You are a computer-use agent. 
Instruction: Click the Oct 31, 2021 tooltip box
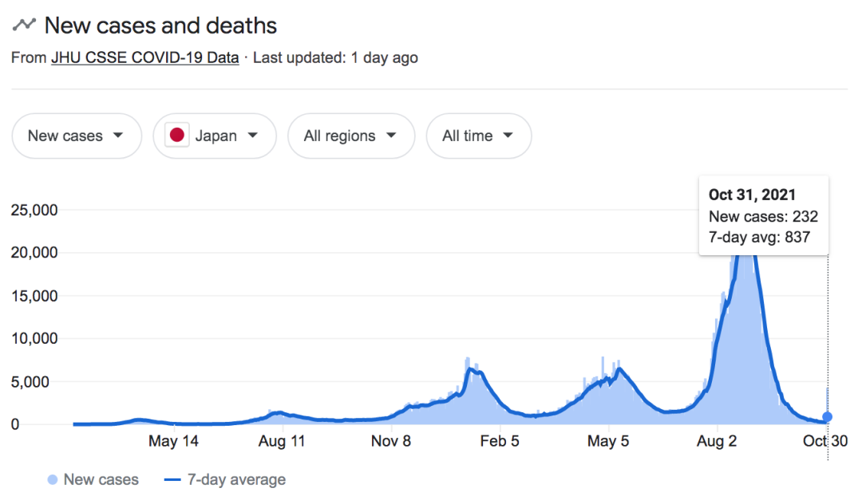763,215
